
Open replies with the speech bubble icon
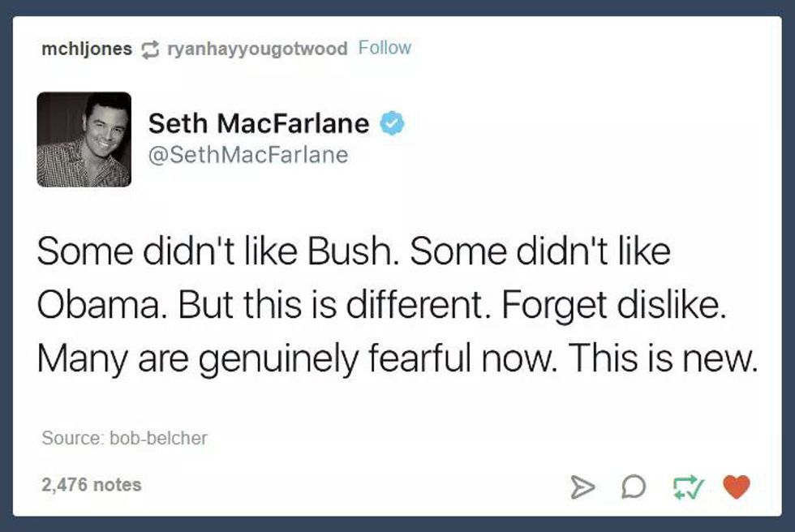click(x=634, y=487)
